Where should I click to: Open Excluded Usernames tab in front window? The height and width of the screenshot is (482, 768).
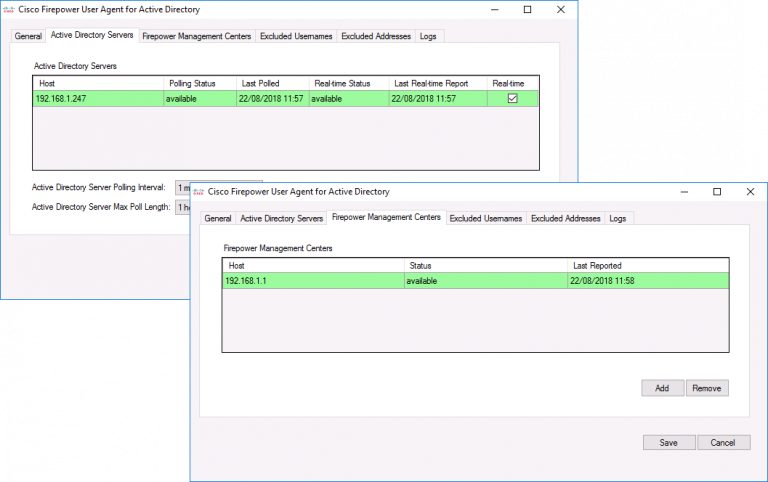[486, 218]
